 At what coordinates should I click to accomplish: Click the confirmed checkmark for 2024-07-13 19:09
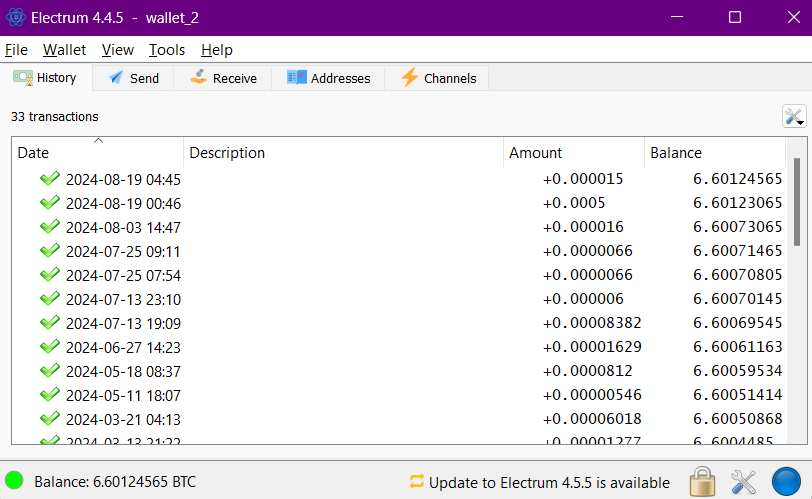point(50,323)
